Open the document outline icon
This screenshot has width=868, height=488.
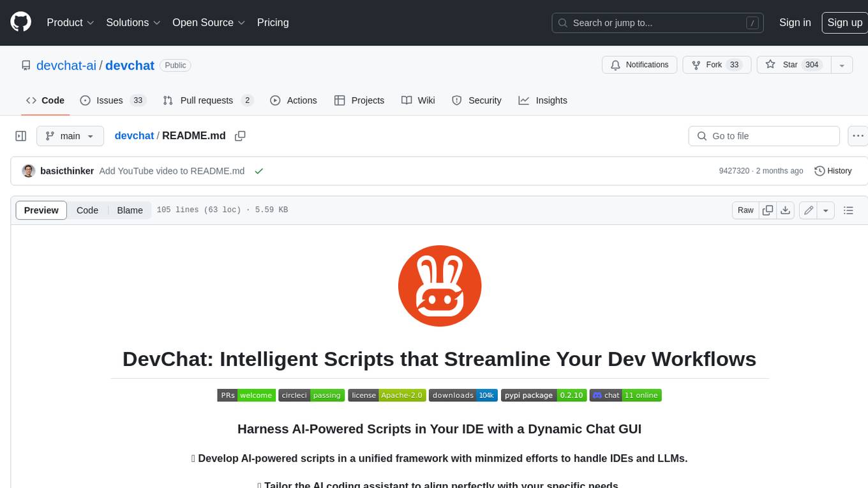click(848, 210)
